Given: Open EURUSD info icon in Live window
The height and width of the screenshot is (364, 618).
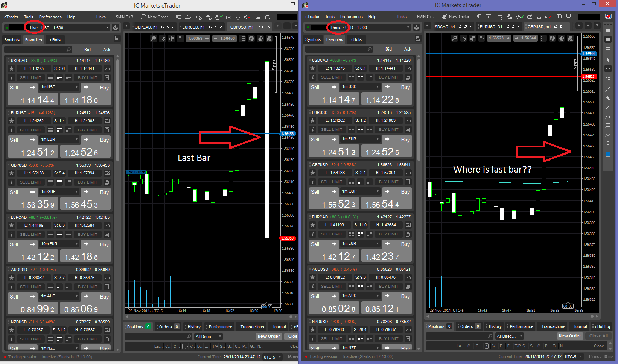Looking at the screenshot, I should [x=12, y=130].
